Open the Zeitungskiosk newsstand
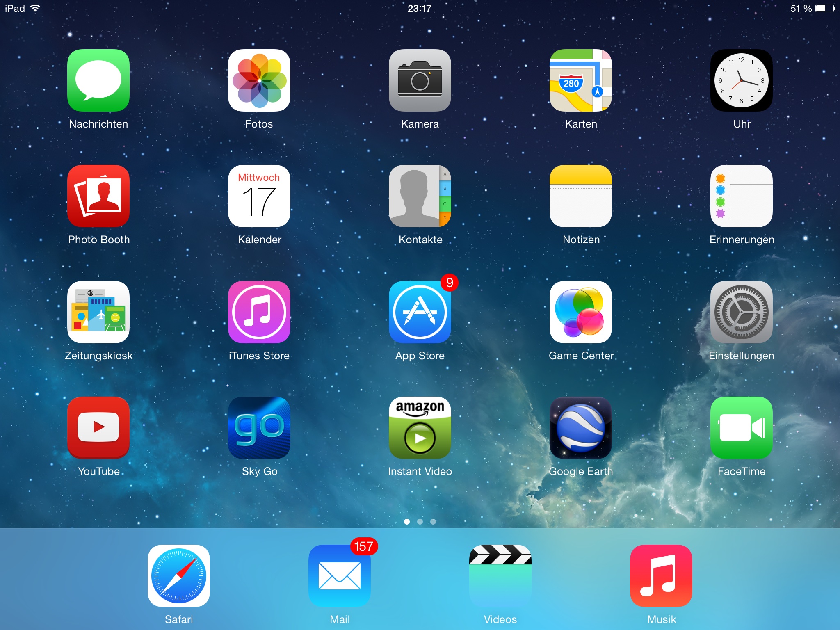 click(98, 312)
